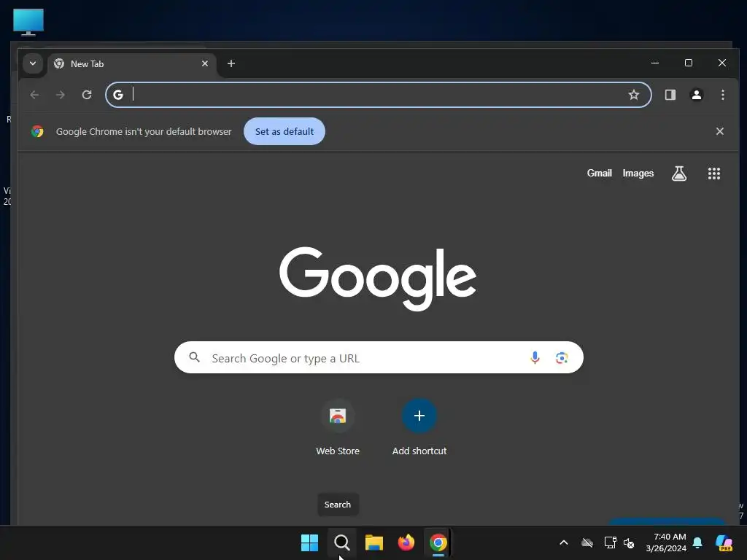Start voice search with microphone
This screenshot has width=747, height=560.
(x=535, y=357)
